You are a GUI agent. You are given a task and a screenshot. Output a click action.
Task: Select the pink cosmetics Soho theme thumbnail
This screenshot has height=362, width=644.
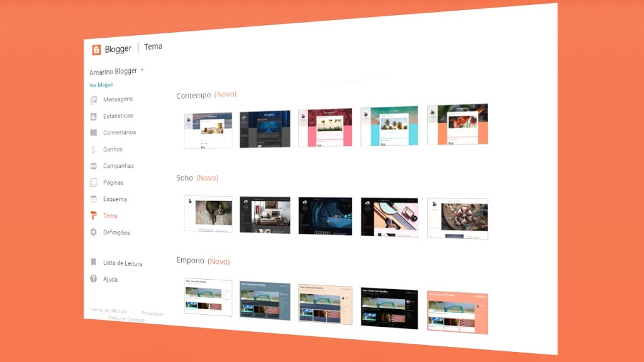389,217
